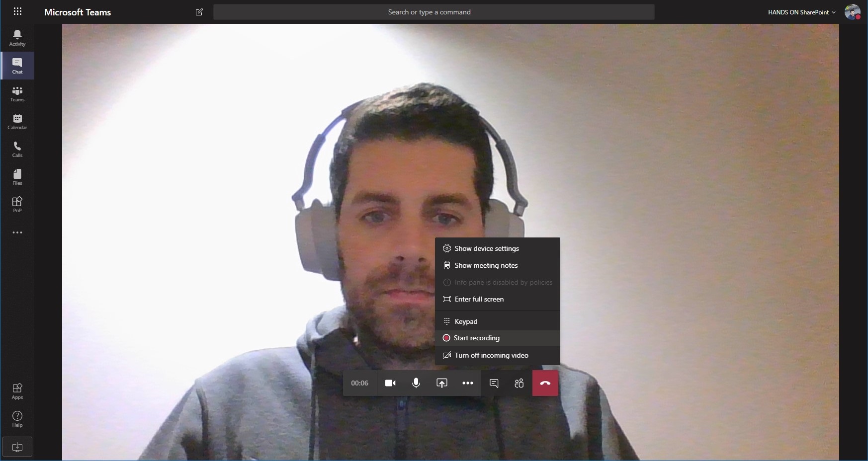Viewport: 868px width, 461px height.
Task: Toggle the conversation chat panel
Action: 494,383
